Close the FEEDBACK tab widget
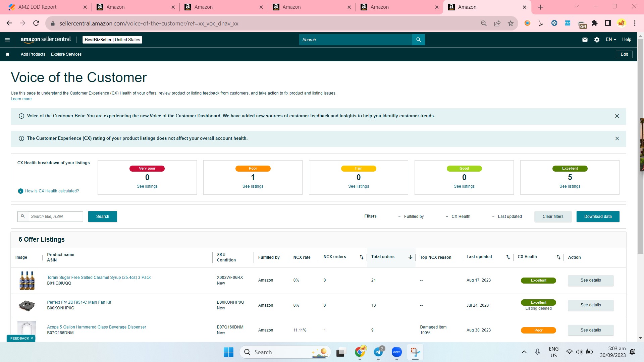 pos(32,338)
